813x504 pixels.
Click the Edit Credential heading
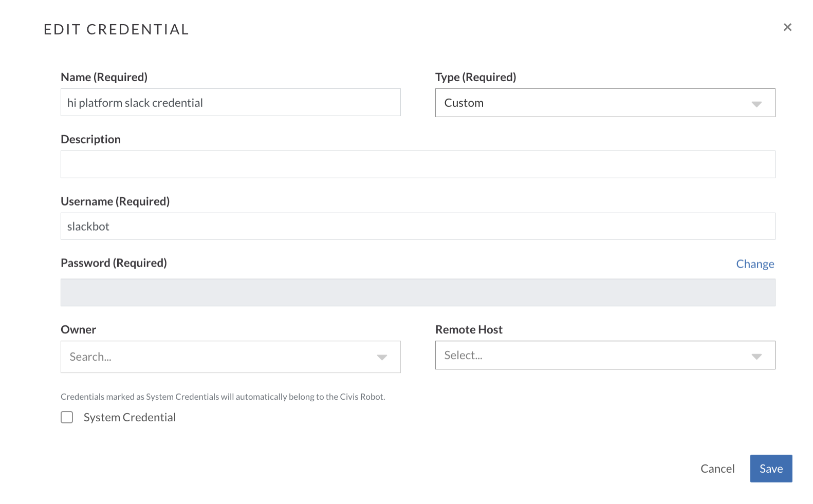click(116, 29)
